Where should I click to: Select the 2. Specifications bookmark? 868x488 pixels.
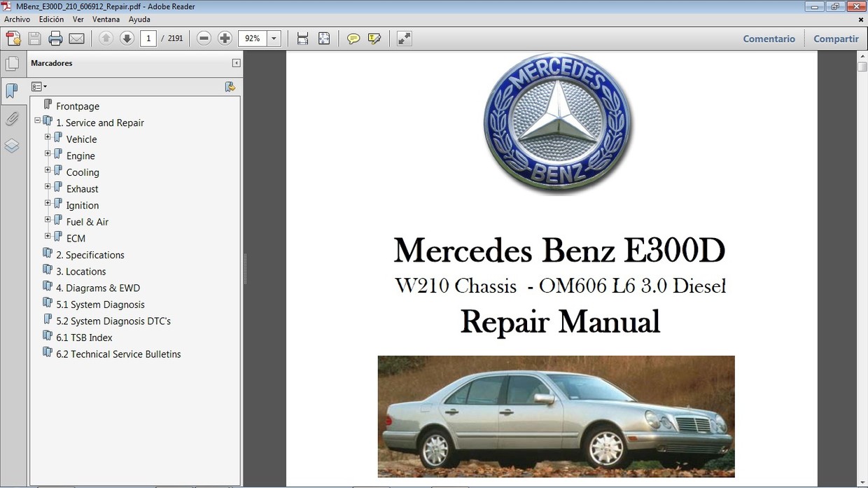click(x=90, y=255)
